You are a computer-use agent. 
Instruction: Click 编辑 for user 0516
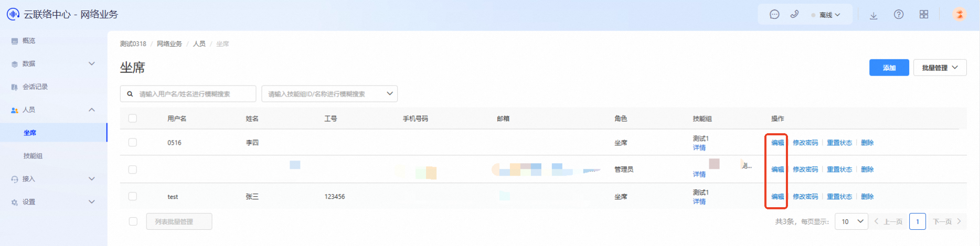[777, 143]
